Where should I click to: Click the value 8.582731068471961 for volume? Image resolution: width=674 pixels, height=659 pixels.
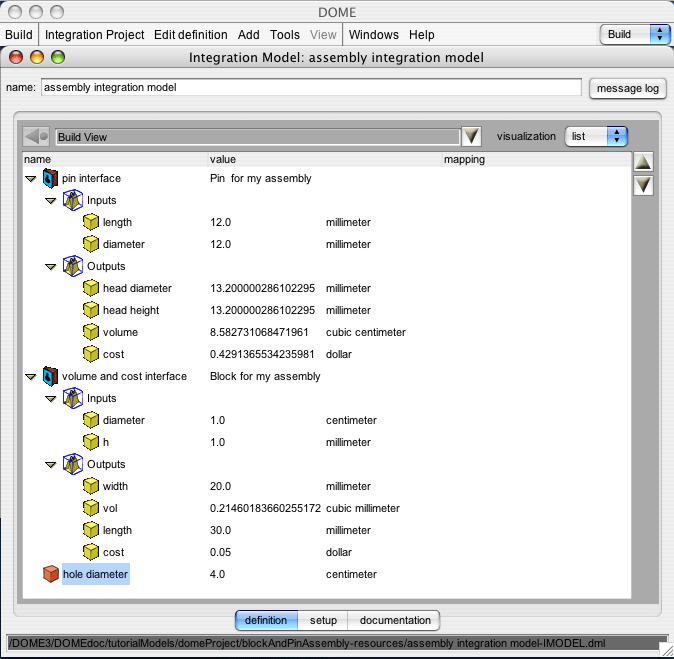point(259,332)
